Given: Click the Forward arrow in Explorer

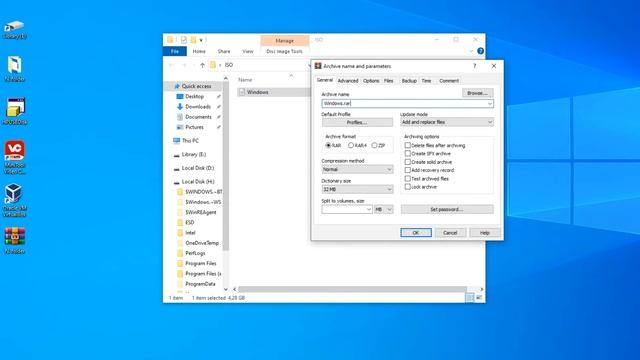Looking at the screenshot, I should coord(184,65).
